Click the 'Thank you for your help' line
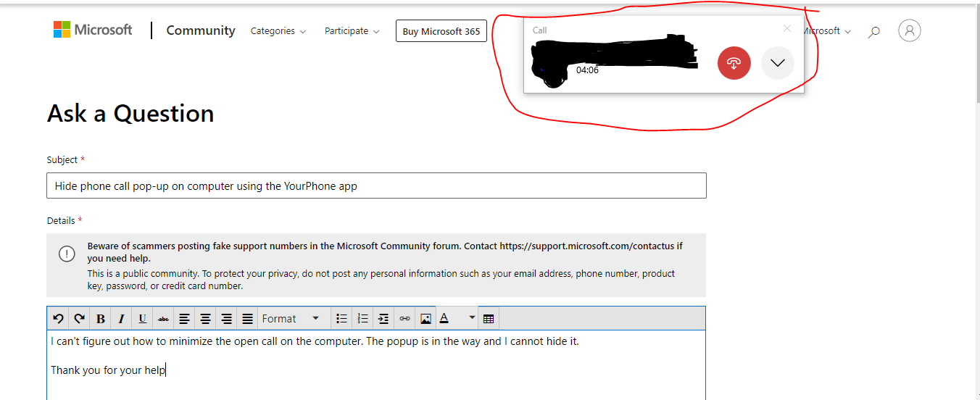980x400 pixels. point(108,370)
